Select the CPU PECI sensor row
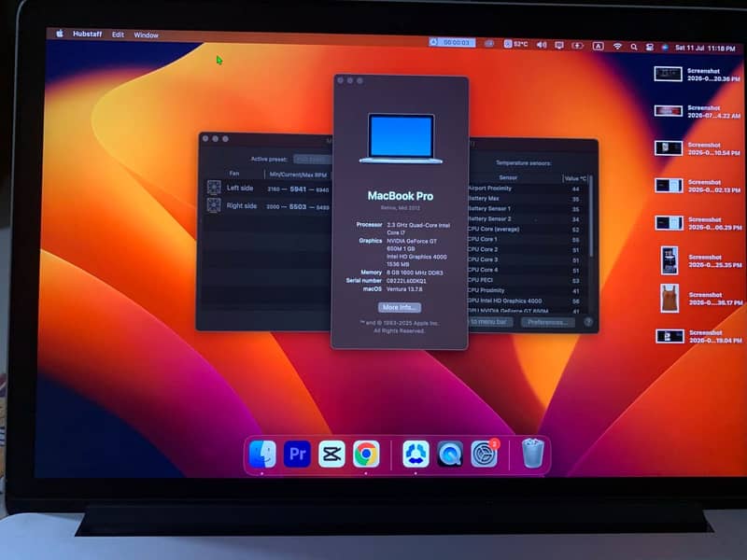The height and width of the screenshot is (560, 747). click(x=527, y=281)
